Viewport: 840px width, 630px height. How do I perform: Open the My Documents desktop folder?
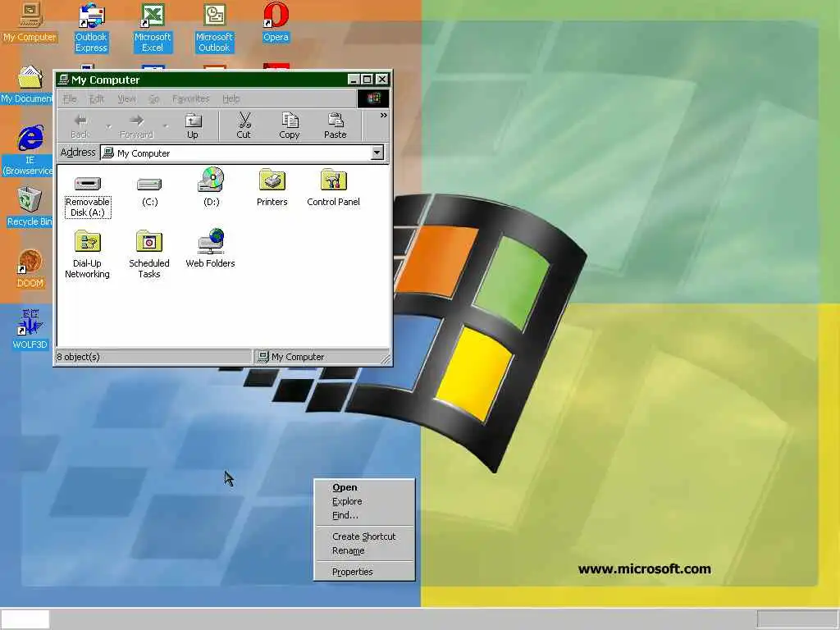27,84
